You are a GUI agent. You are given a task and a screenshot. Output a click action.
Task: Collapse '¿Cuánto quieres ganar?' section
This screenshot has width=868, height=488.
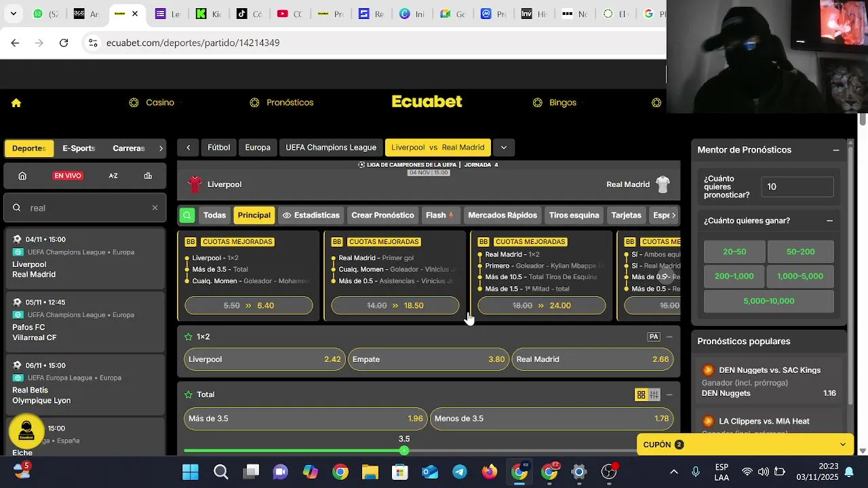(x=829, y=221)
